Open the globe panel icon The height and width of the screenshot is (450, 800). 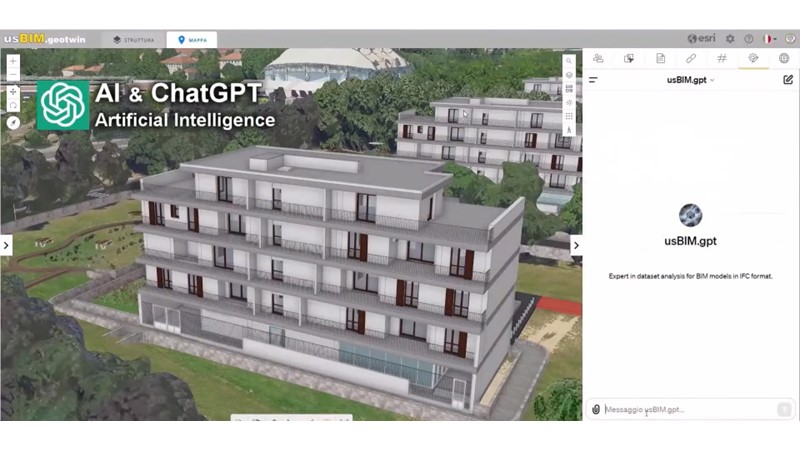coord(784,58)
